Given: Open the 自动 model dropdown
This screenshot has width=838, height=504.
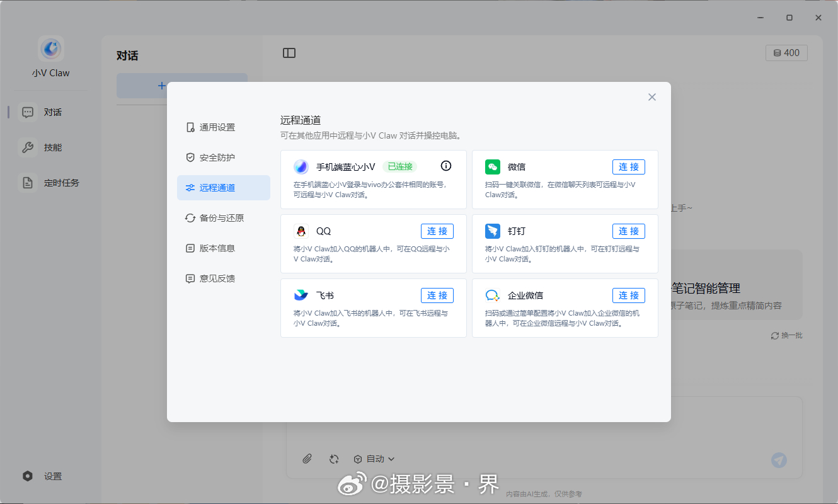Looking at the screenshot, I should (374, 459).
